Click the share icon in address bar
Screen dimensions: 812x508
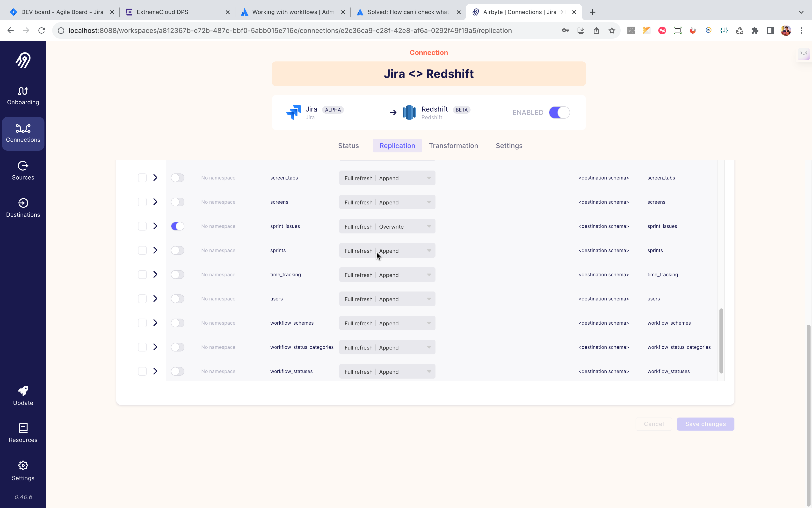(596, 30)
